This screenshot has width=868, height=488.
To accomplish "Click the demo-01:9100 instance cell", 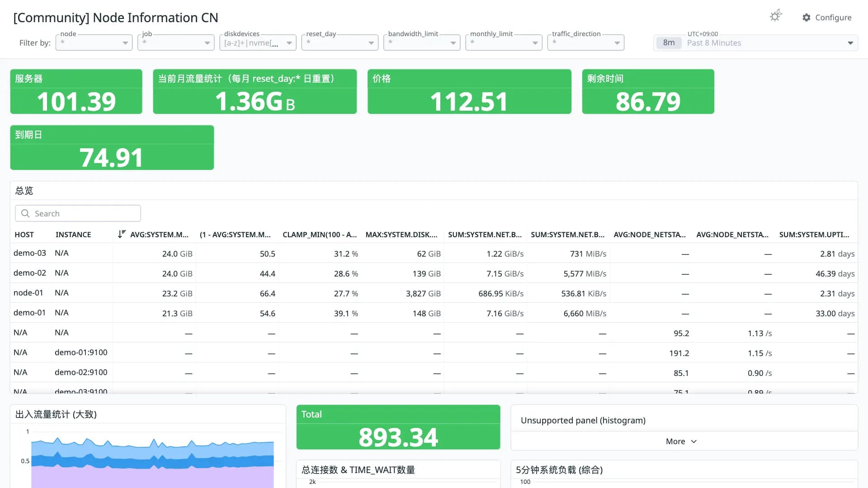I will 81,352.
